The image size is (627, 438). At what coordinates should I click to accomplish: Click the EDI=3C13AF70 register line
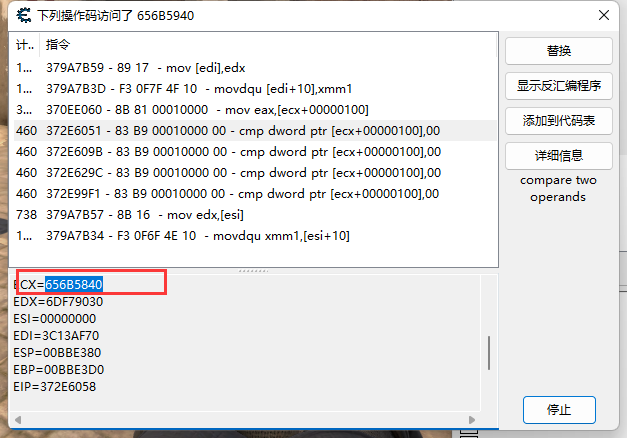point(56,336)
